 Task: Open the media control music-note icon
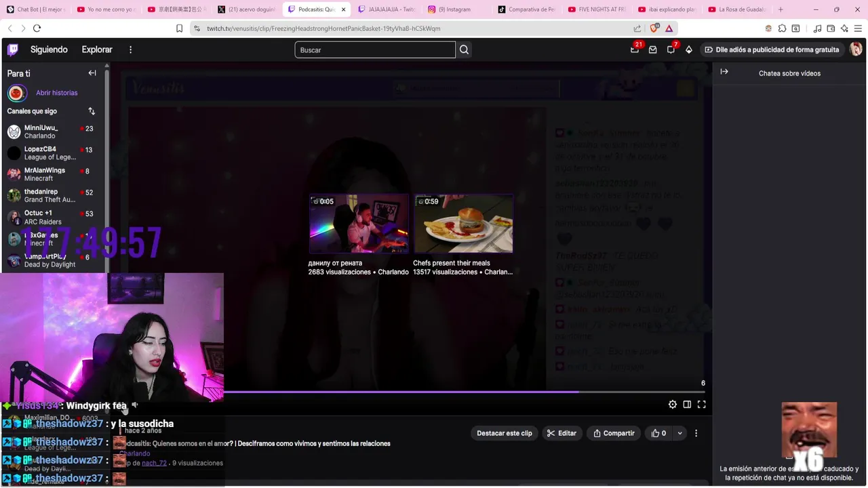click(x=817, y=28)
